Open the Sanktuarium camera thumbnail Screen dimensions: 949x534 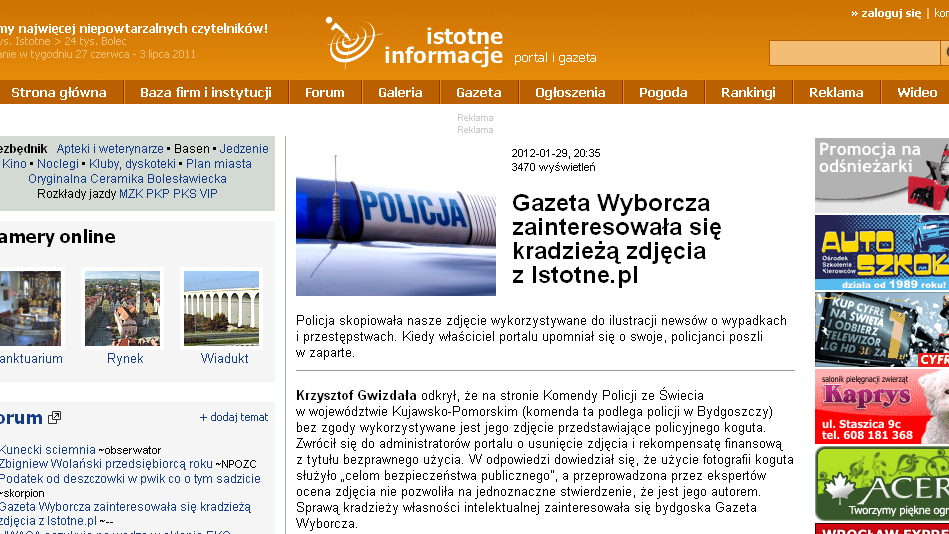coord(30,309)
